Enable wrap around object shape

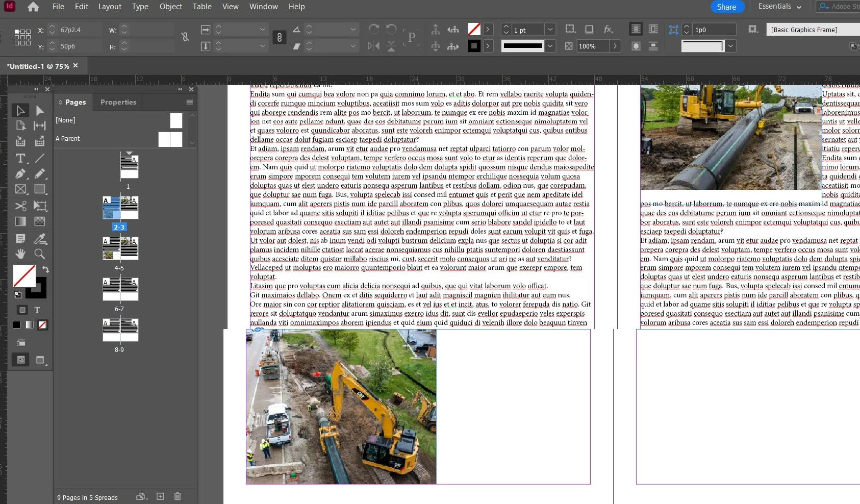pos(636,46)
